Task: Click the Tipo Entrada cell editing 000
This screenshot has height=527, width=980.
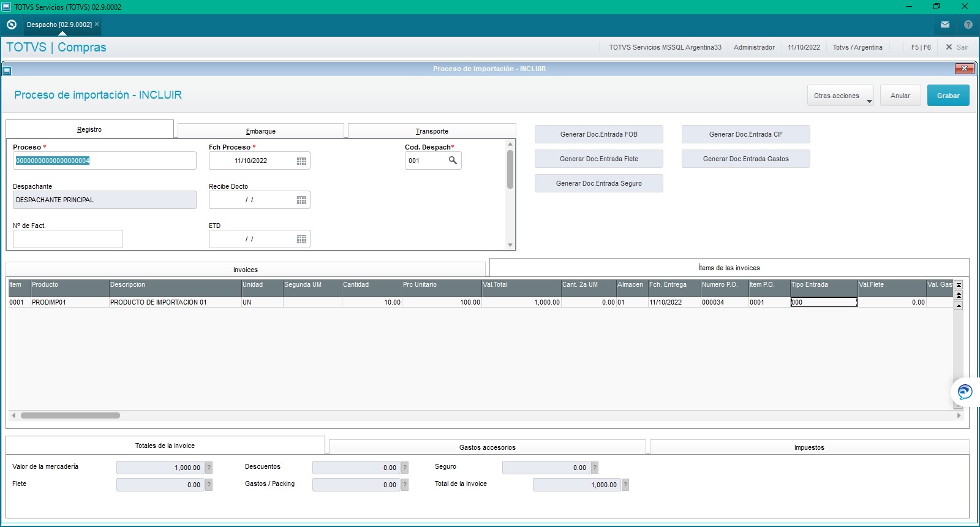Action: tap(824, 302)
